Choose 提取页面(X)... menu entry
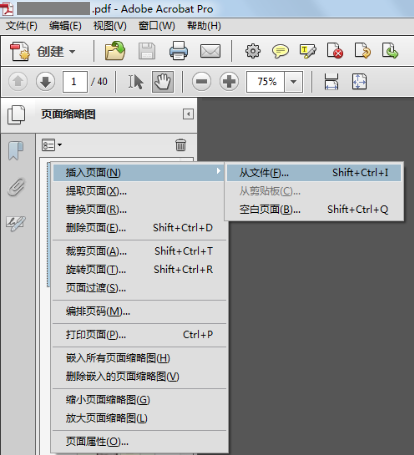This screenshot has width=414, height=455. [139, 191]
